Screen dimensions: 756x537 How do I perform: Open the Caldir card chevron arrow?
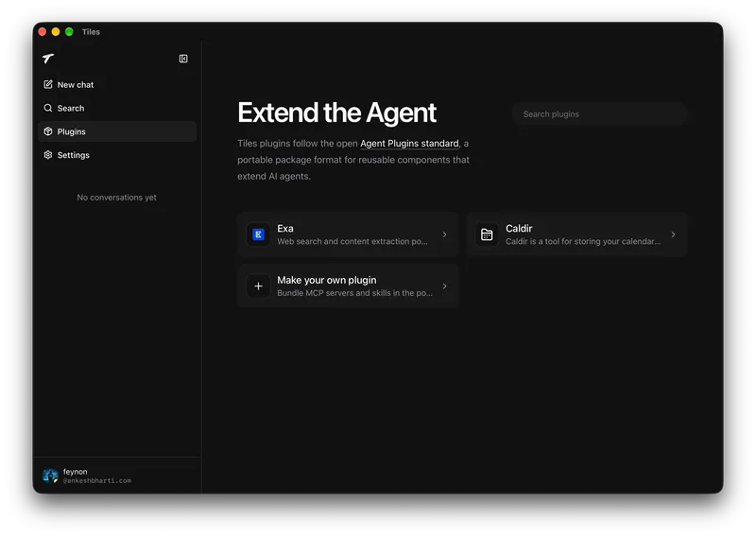(x=673, y=234)
